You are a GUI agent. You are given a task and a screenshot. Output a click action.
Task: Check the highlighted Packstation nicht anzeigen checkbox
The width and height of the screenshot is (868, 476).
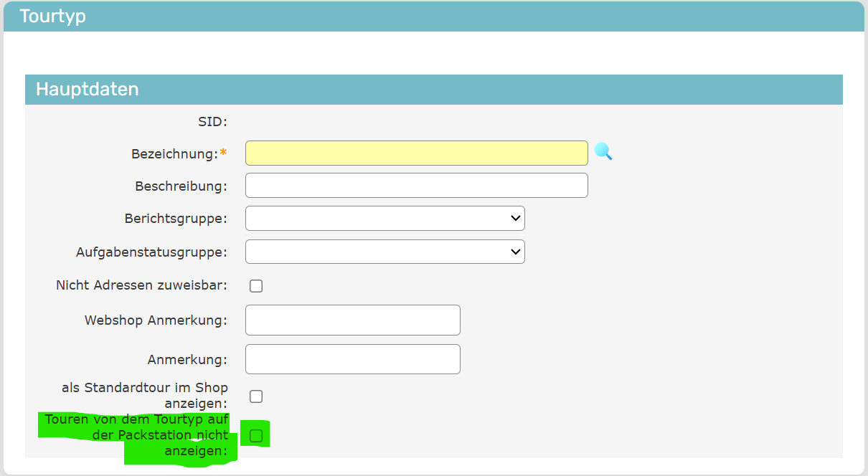pos(256,436)
